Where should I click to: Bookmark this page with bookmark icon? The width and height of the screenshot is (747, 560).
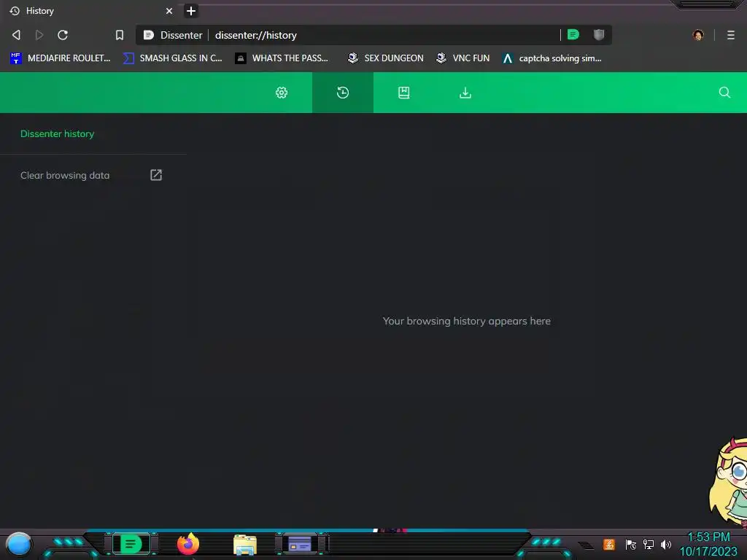pyautogui.click(x=120, y=35)
